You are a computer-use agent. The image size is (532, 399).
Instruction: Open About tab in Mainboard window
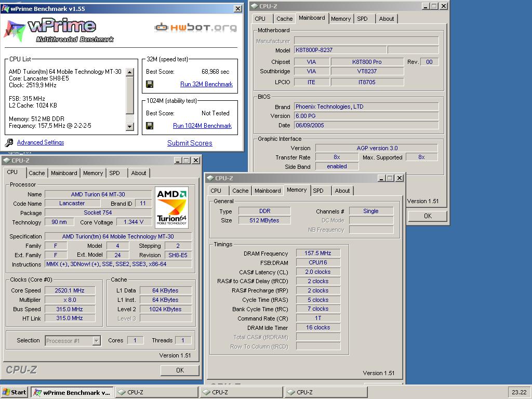tap(387, 19)
